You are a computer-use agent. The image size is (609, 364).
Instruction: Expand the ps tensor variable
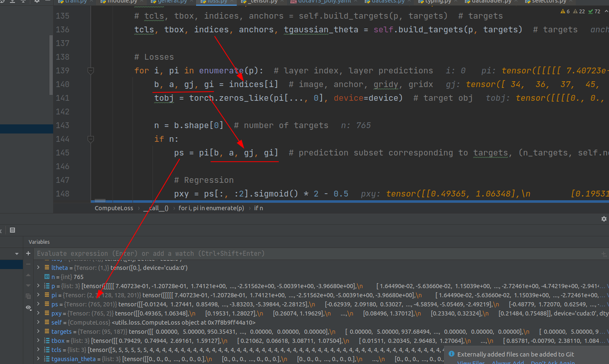(x=39, y=304)
